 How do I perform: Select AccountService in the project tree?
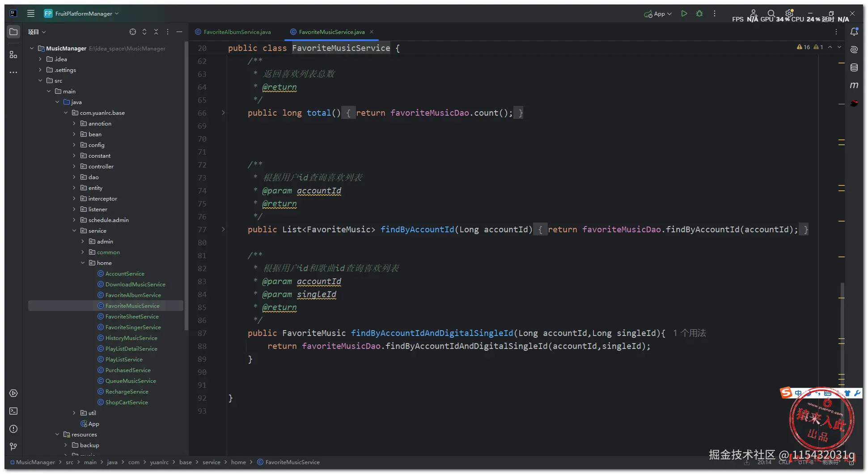(x=125, y=273)
